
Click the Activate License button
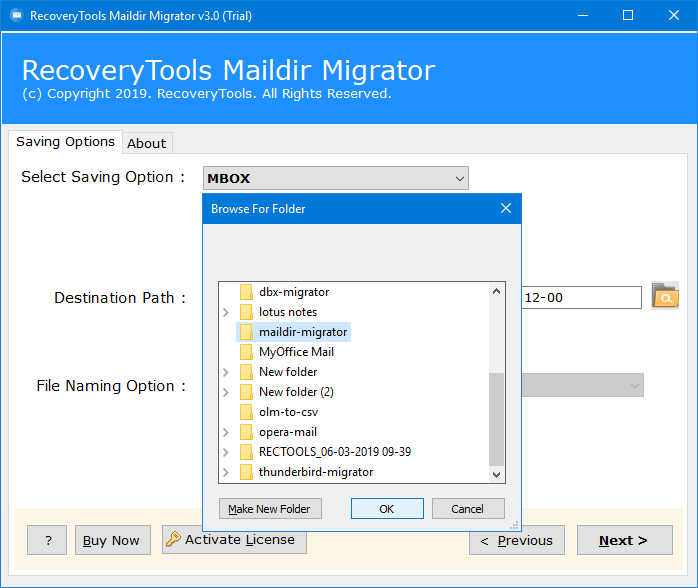234,539
